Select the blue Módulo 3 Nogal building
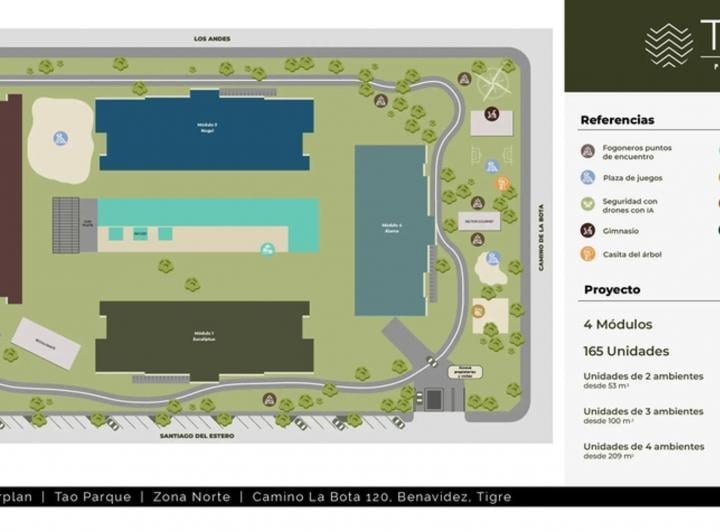 pos(205,130)
